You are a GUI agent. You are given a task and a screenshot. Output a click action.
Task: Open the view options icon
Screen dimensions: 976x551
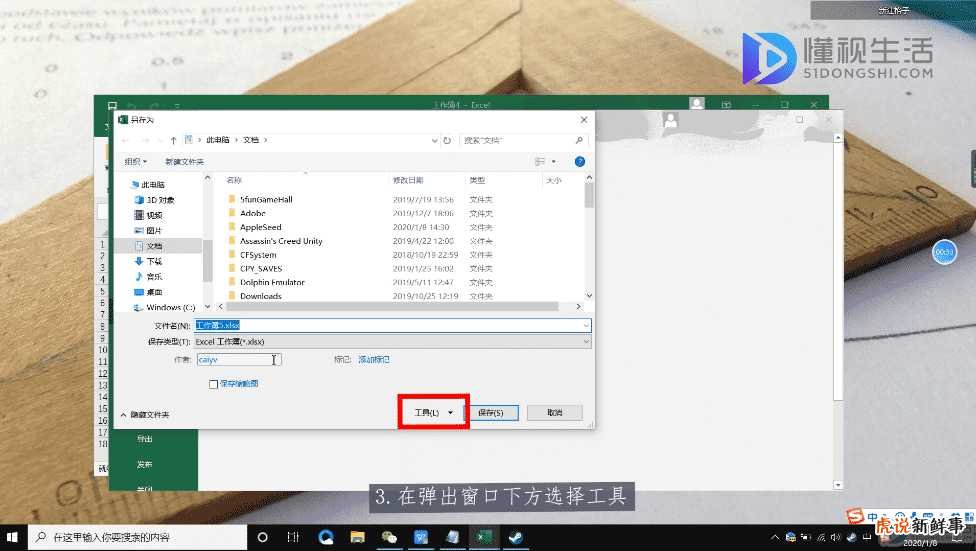[x=541, y=161]
